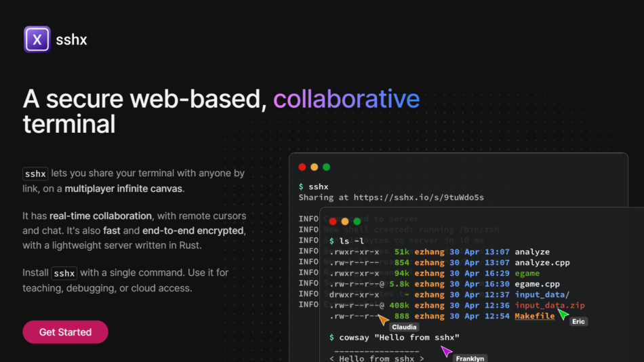This screenshot has height=362, width=644.
Task: Click the yellow dot on the back terminal window
Action: click(x=314, y=167)
